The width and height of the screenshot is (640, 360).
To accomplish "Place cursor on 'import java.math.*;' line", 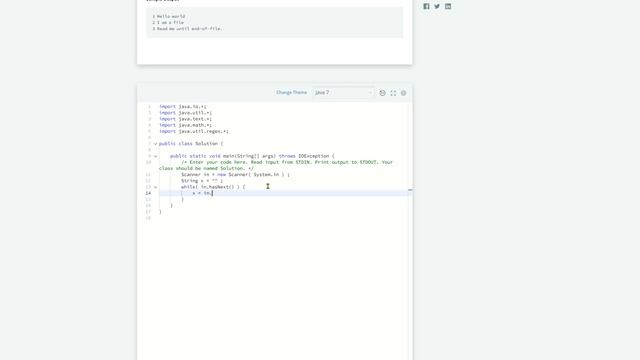I will [x=186, y=125].
